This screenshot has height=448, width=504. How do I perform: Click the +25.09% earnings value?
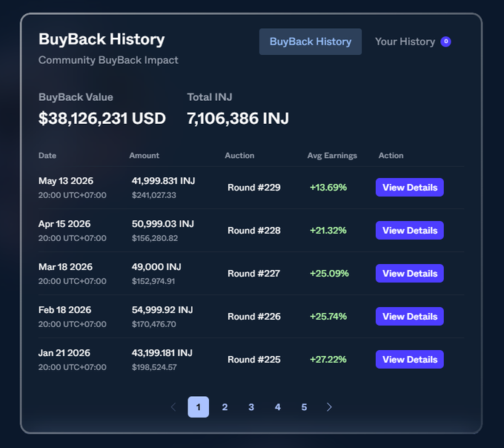point(329,274)
